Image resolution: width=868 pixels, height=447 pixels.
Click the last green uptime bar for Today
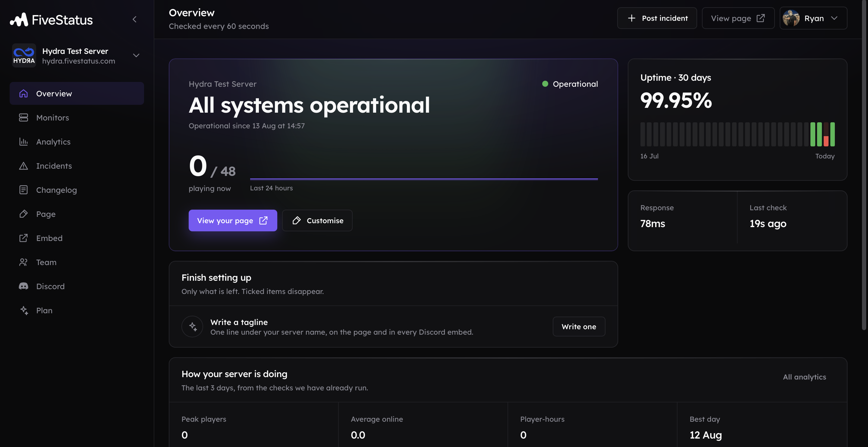click(x=833, y=134)
